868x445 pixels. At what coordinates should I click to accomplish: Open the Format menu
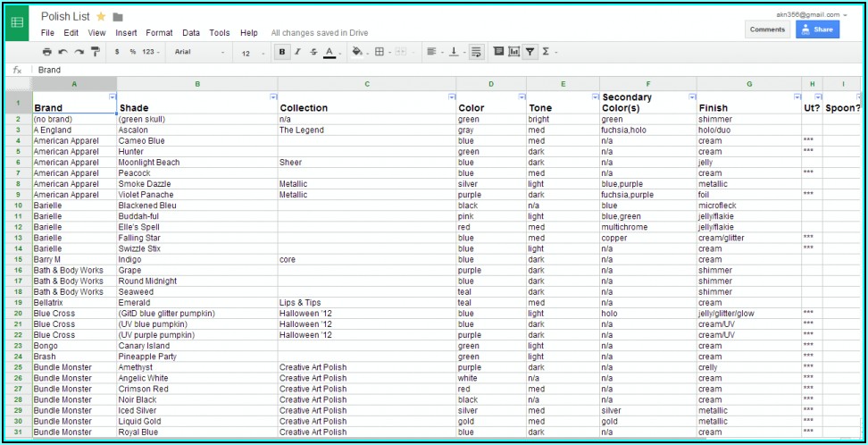(x=159, y=33)
